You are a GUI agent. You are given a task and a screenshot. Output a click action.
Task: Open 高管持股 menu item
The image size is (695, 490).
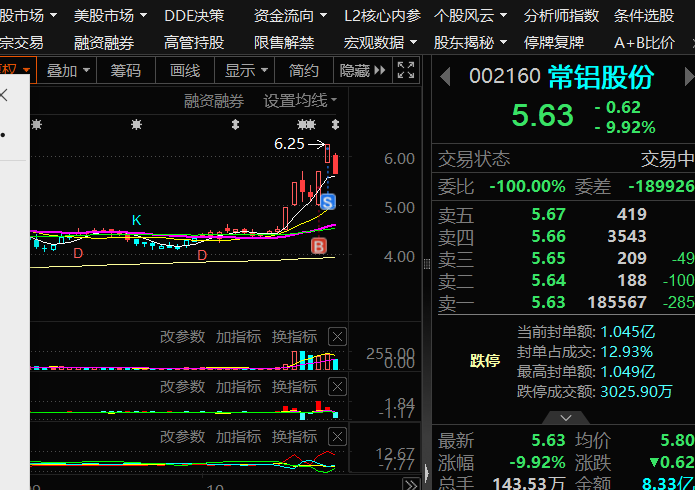[x=194, y=43]
